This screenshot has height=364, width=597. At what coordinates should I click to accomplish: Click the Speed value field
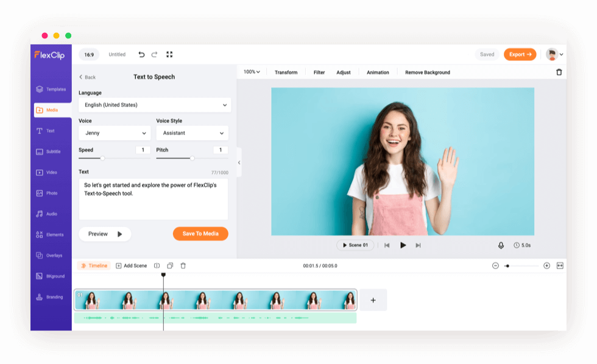(x=143, y=150)
